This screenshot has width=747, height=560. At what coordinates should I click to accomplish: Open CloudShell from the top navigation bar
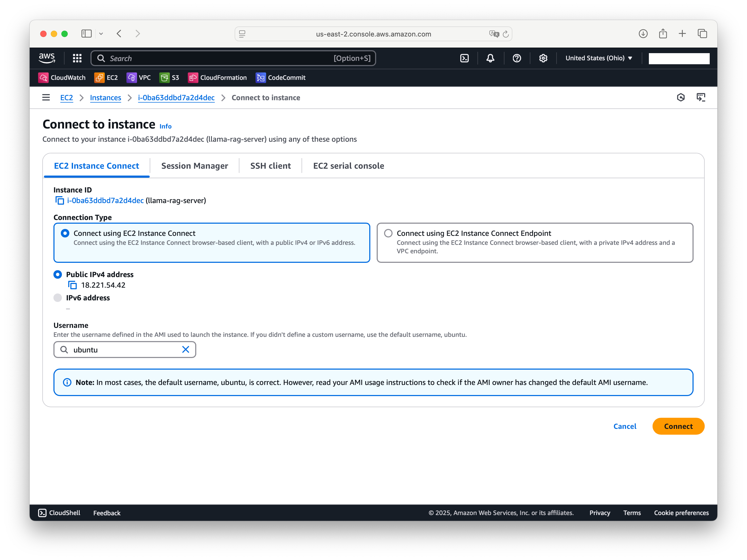click(464, 58)
